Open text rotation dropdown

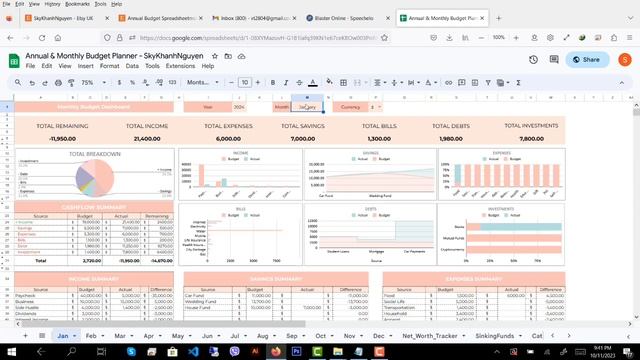431,82
